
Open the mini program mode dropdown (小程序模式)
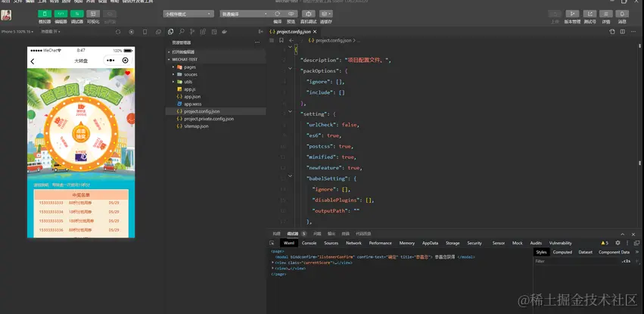(188, 14)
